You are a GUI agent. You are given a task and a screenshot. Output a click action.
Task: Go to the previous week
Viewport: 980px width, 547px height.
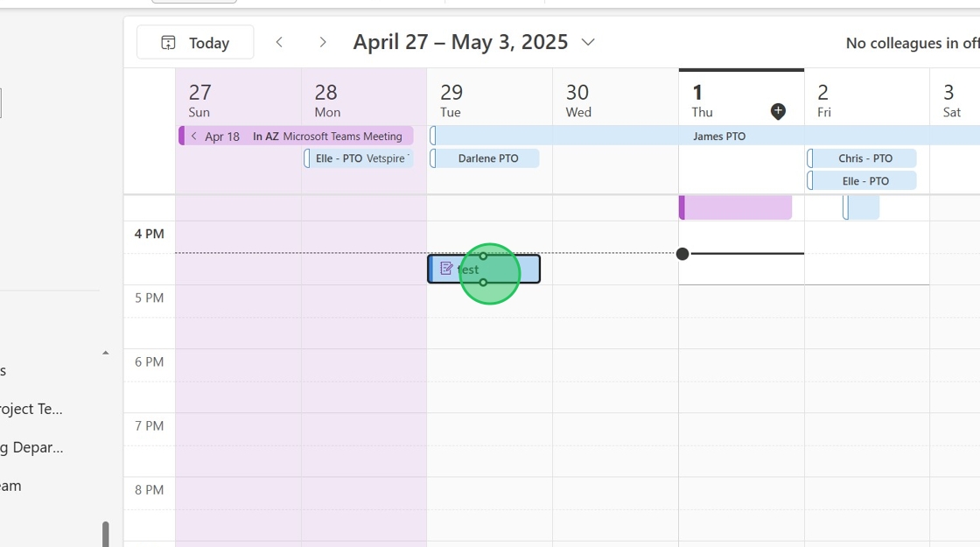[279, 42]
